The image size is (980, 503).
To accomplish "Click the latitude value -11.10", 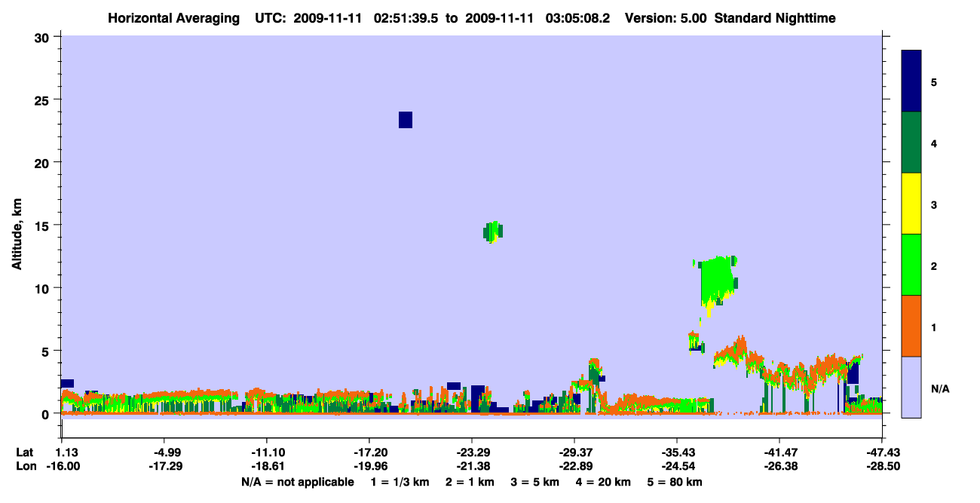I will point(266,452).
